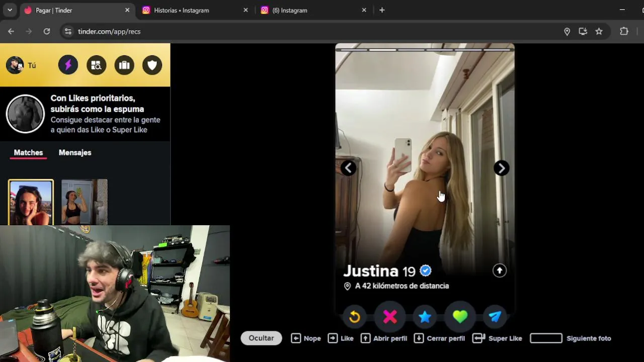Switch to the (6) Instagram browser tab
The height and width of the screenshot is (362, 644).
tap(313, 10)
